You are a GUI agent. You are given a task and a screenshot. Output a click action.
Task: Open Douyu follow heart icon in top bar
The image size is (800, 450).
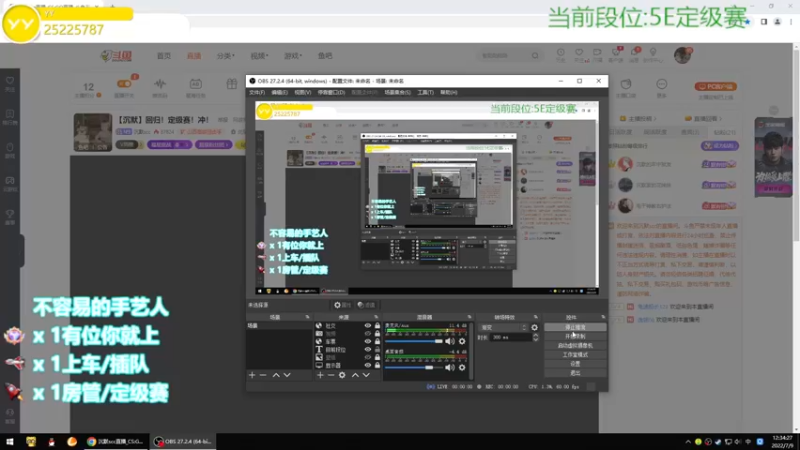click(x=579, y=53)
